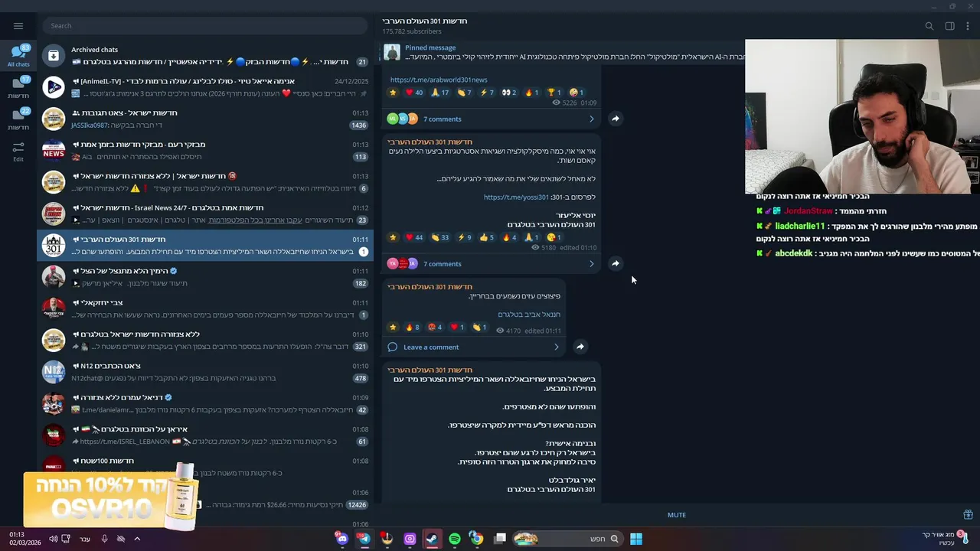The image size is (980, 551).
Task: Expand 7 comments under arabworld301news post
Action: tap(490, 119)
